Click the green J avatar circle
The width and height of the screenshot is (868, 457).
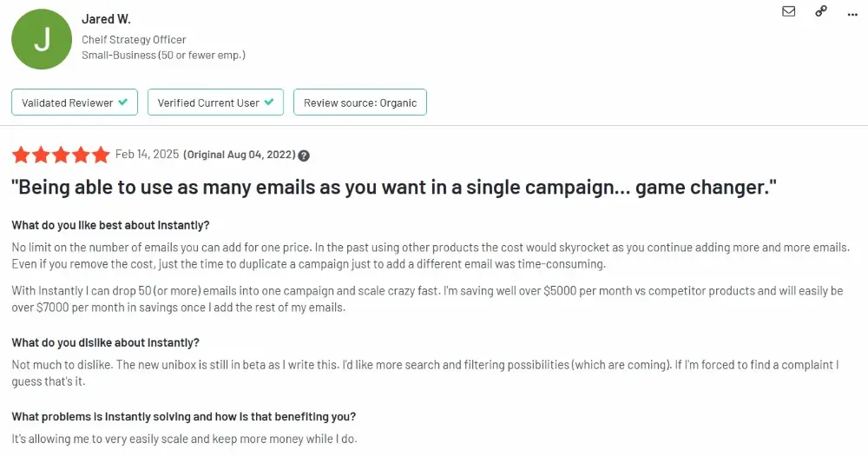pos(41,39)
